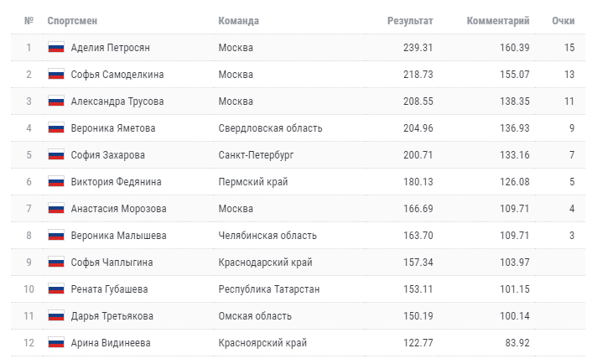Open athlete name Анастасия Морозова

118,209
